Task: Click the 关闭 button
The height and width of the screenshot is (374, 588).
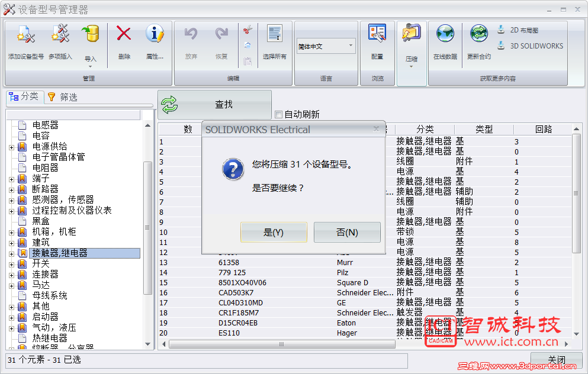Action: [x=557, y=359]
